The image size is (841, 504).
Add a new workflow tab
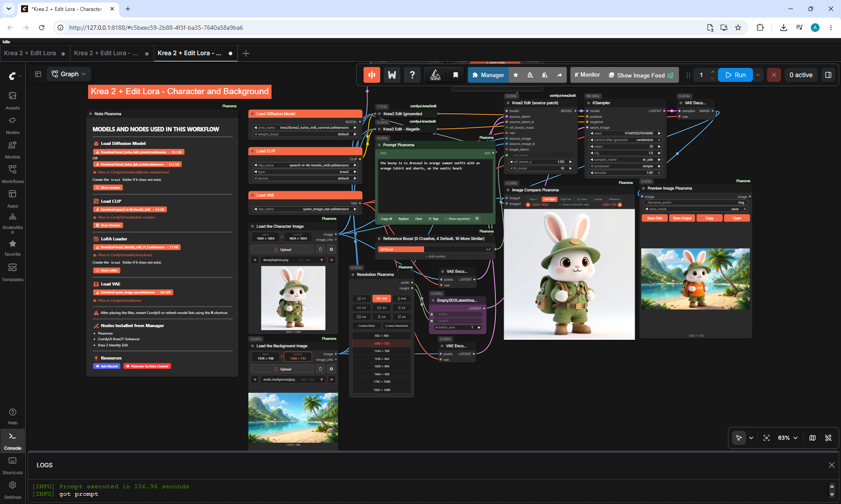pyautogui.click(x=246, y=53)
